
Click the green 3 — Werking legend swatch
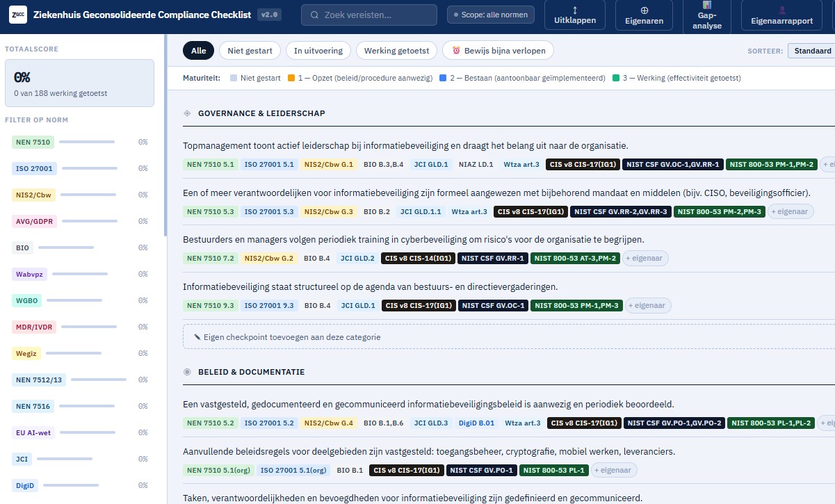pyautogui.click(x=616, y=78)
